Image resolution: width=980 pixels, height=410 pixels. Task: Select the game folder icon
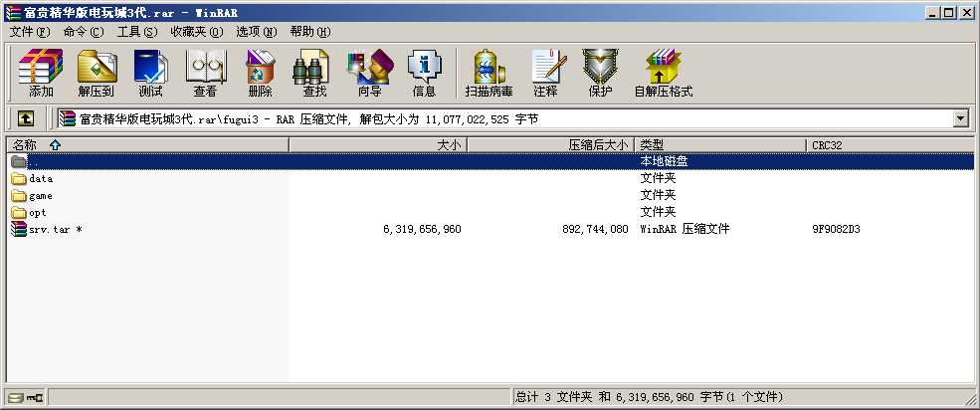tap(19, 196)
